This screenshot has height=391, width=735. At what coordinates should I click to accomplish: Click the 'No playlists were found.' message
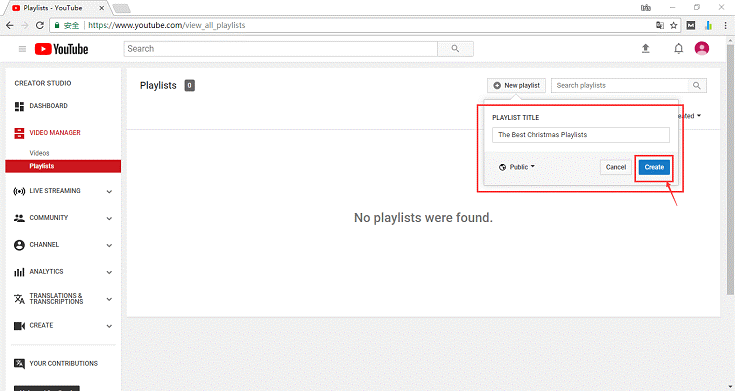tap(423, 218)
